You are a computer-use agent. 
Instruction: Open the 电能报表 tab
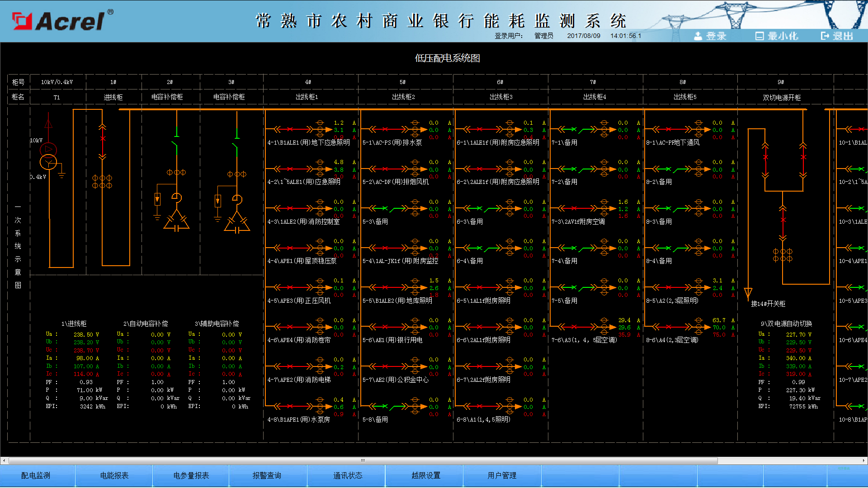(x=114, y=475)
